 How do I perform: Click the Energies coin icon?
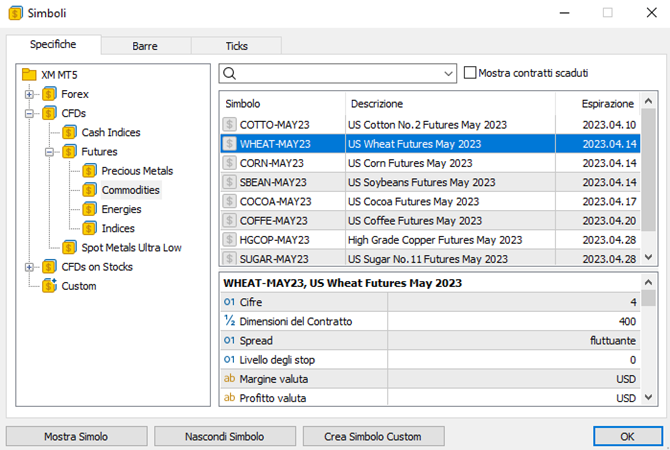click(89, 209)
